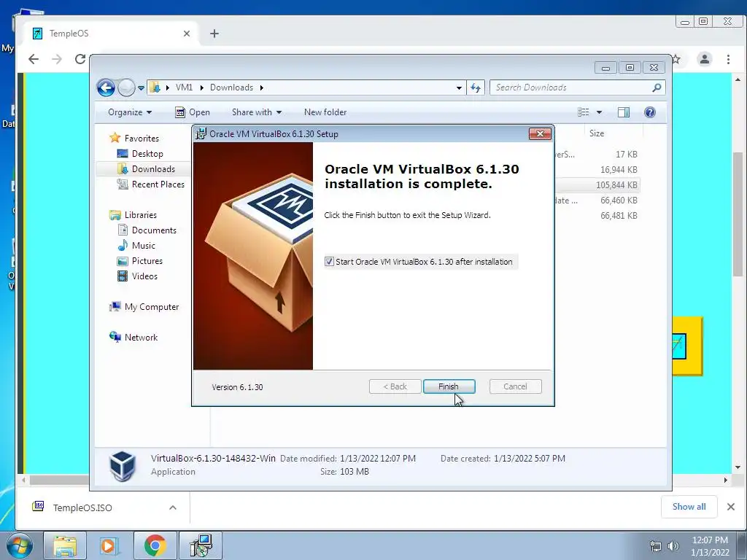Click Chrome forward arrow
Screen dimensions: 747x560
click(x=57, y=59)
